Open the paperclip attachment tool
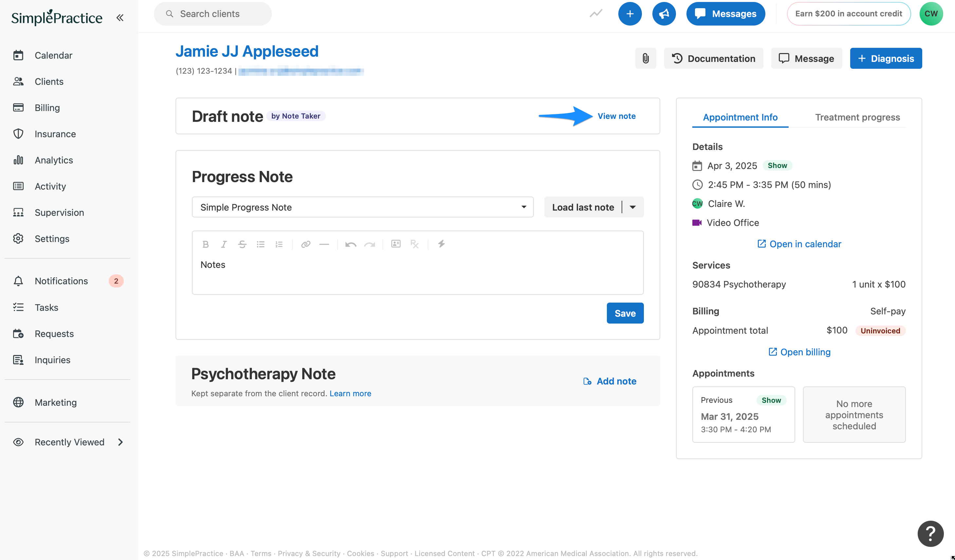This screenshot has height=560, width=955. point(646,58)
